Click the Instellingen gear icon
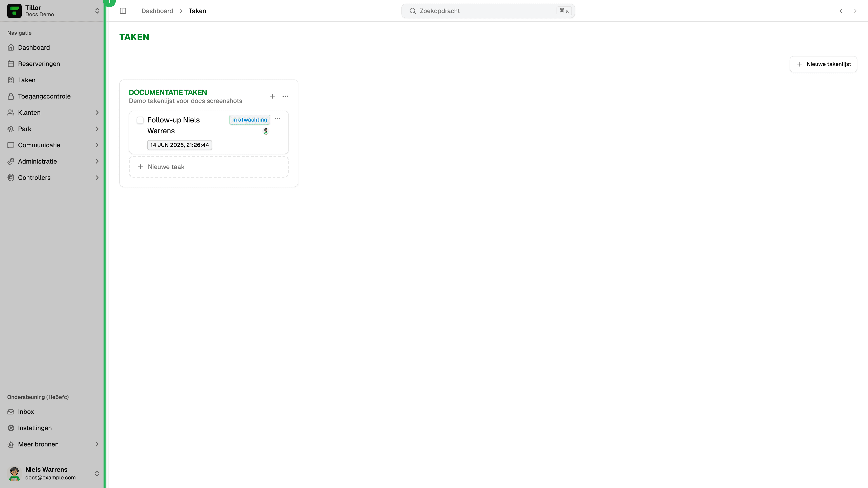868x488 pixels. pyautogui.click(x=11, y=428)
